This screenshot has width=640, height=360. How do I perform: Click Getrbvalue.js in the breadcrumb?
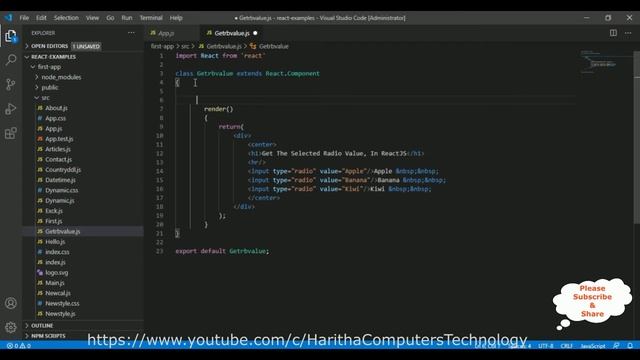pos(224,47)
